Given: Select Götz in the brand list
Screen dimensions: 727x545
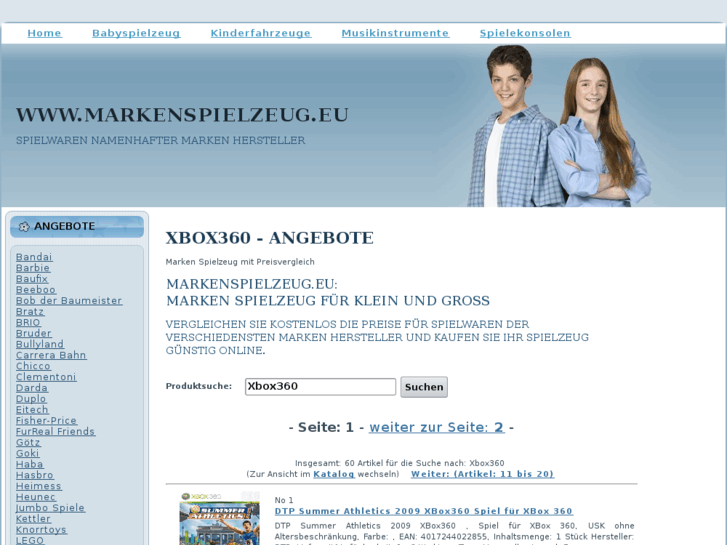Looking at the screenshot, I should click(28, 442).
